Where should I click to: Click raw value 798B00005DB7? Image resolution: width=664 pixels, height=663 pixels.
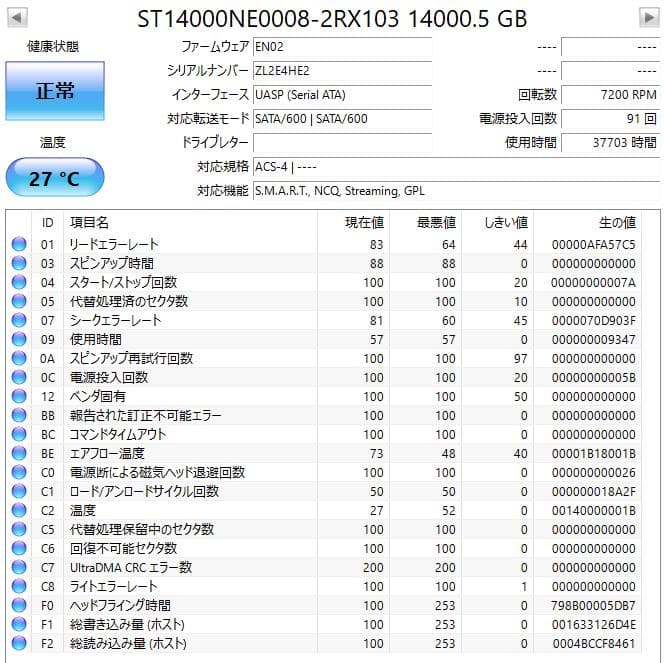(593, 606)
